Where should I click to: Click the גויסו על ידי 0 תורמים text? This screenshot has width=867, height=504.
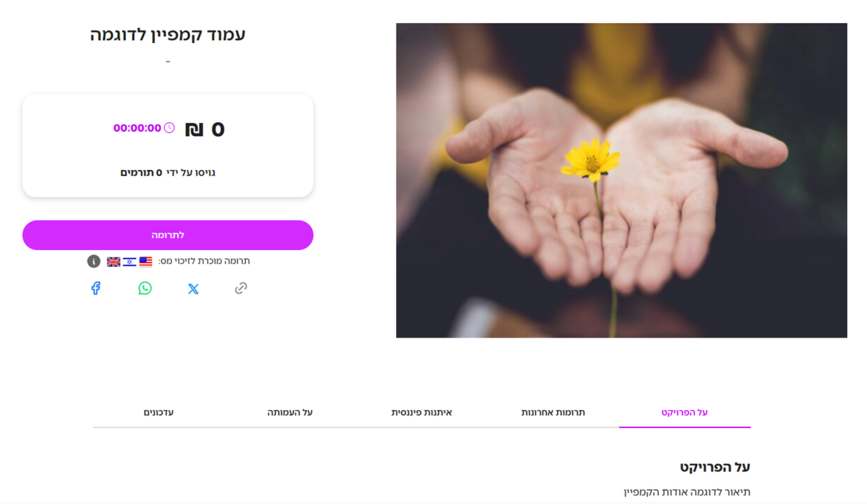[168, 173]
